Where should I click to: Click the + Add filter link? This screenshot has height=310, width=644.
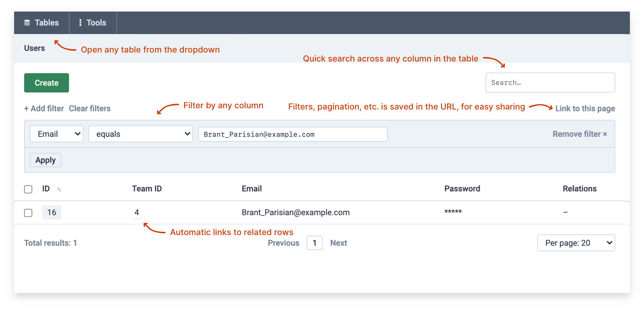tap(44, 109)
